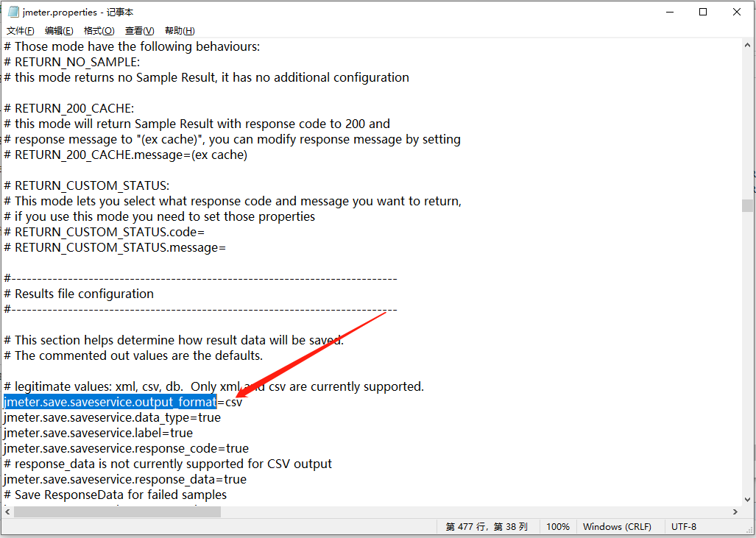Viewport: 756px width, 538px height.
Task: Click the '# RETURN_CUSTOM_STATUS.code=' line
Action: pyautogui.click(x=104, y=232)
